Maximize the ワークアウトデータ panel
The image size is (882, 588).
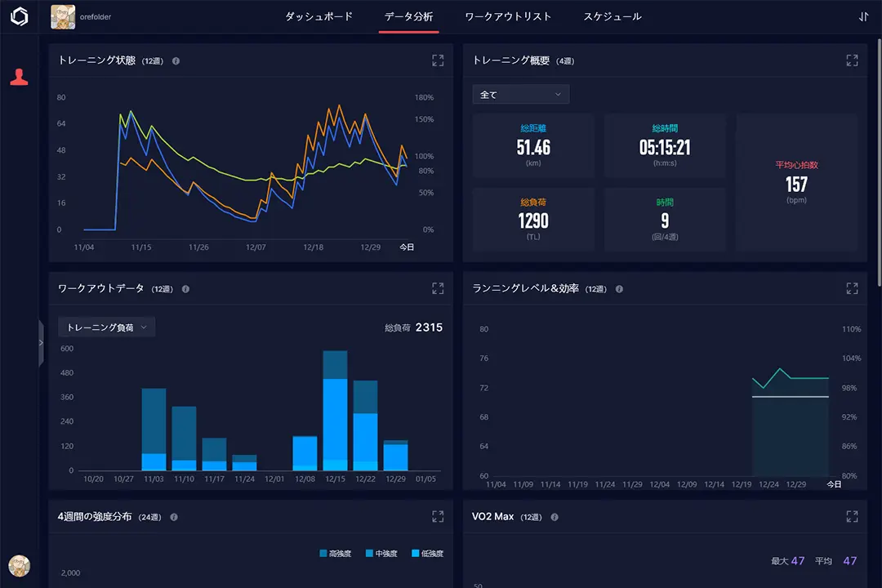click(x=438, y=288)
